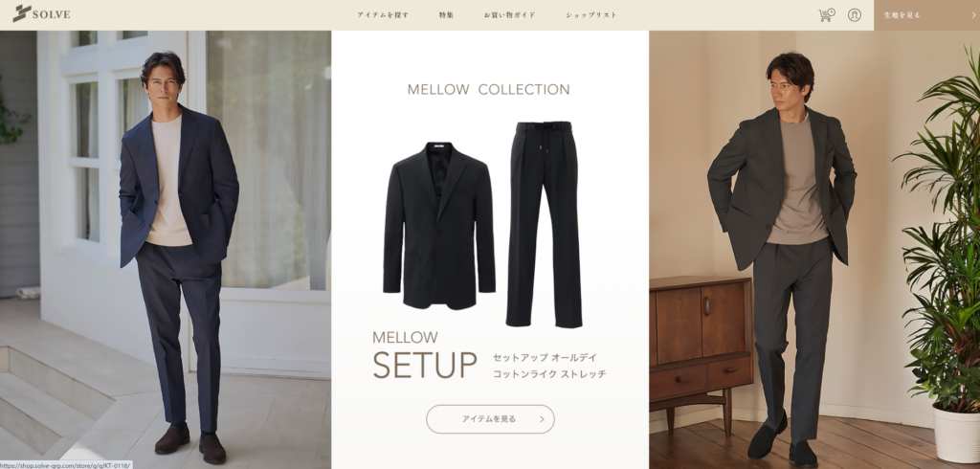Click the 生地を見る button
Viewport: 980px width, 469px height.
click(926, 15)
